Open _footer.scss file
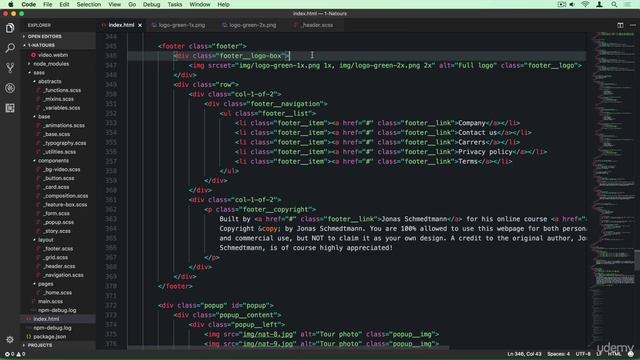640x360 pixels. 58,249
